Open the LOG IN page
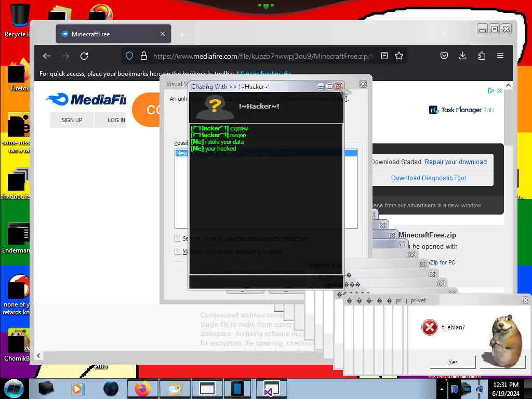 point(116,120)
